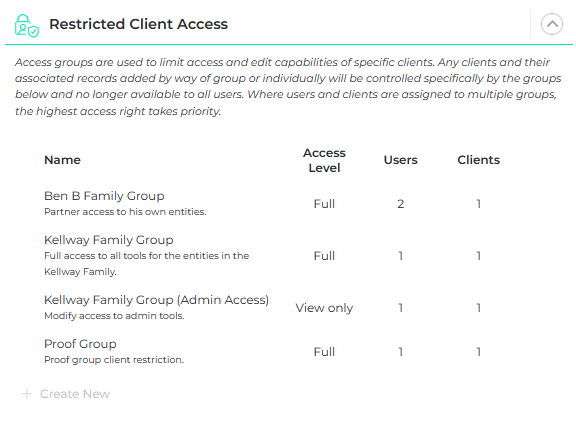Collapse the Restricted Client Access panel
This screenshot has width=576, height=431.
(551, 24)
